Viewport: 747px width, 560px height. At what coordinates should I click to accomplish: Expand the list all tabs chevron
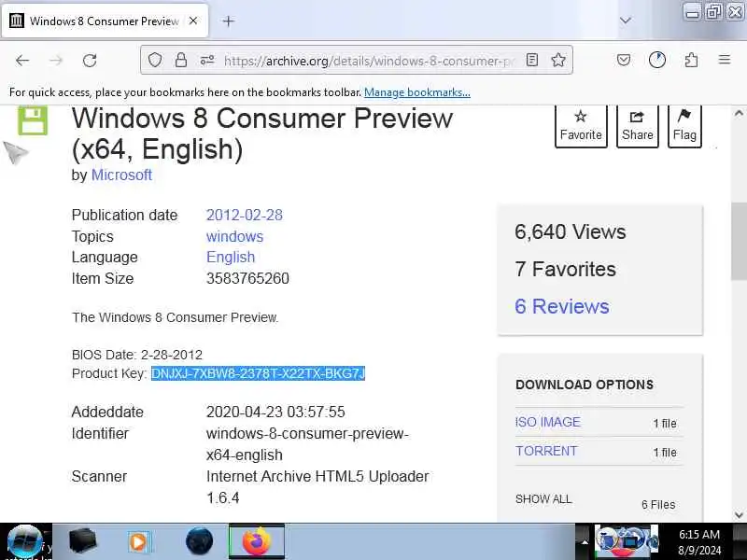click(x=626, y=21)
